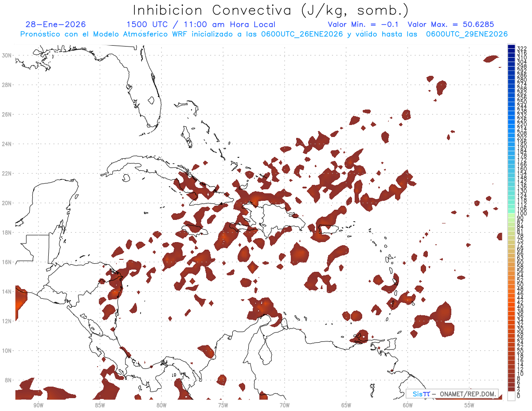Click the colorbar value label 50
Screen dimensions: 532x411
point(520,285)
